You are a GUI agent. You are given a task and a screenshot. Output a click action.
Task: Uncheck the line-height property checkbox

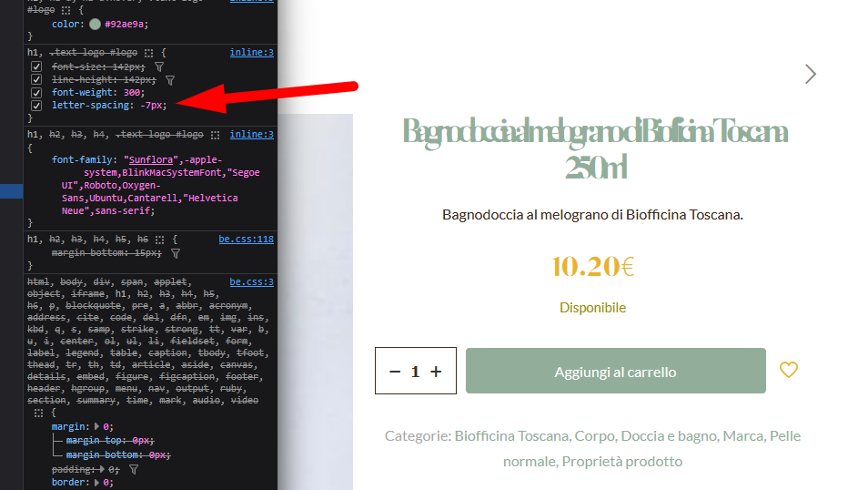[36, 80]
